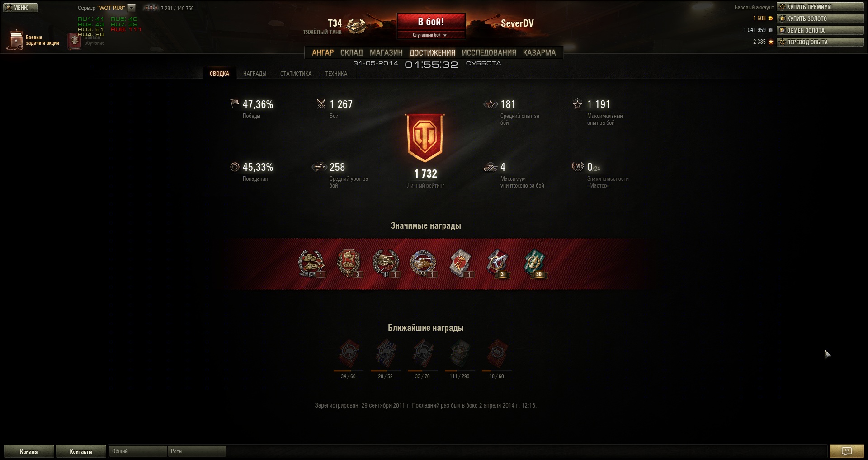This screenshot has width=868, height=460.
Task: Open the ТЕХНИКА tab
Action: 336,74
